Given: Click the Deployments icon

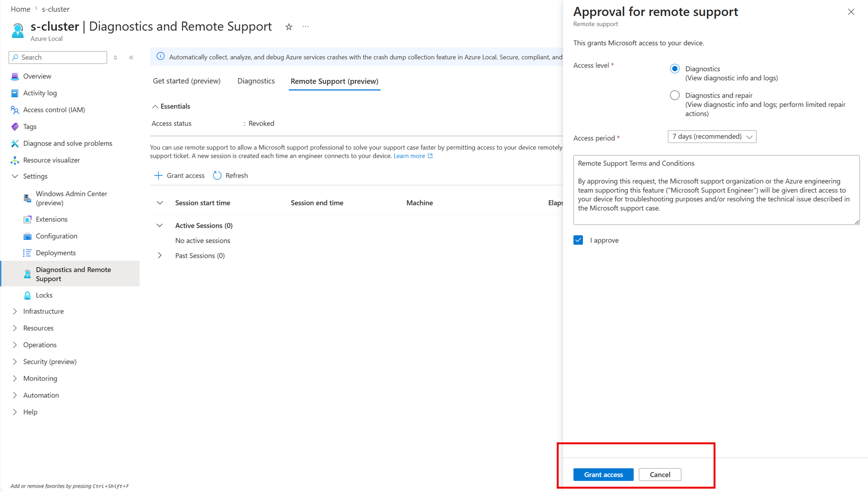Looking at the screenshot, I should 27,253.
